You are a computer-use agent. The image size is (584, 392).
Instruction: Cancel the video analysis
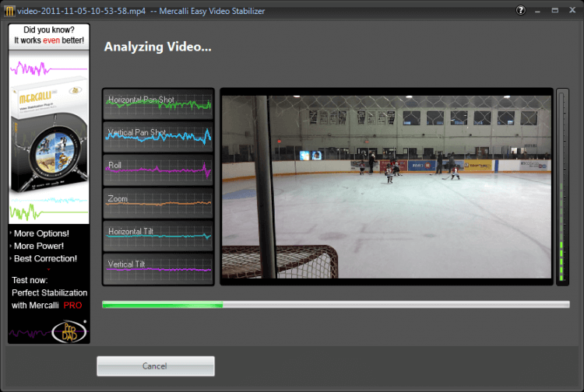[156, 366]
